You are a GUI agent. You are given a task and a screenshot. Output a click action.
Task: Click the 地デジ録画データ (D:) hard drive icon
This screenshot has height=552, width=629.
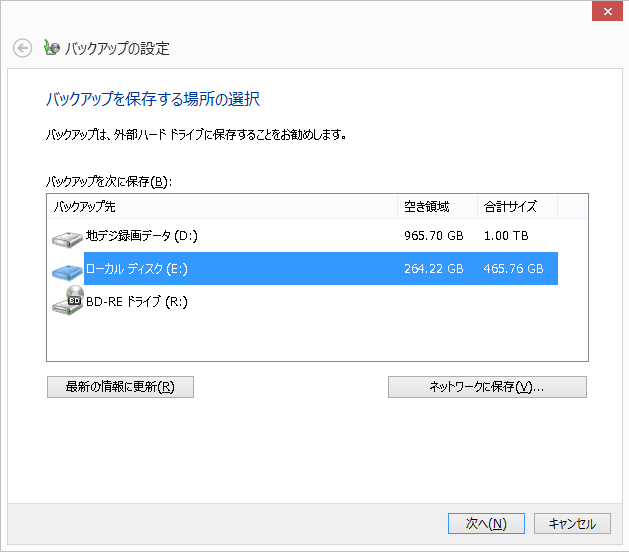[x=67, y=238]
